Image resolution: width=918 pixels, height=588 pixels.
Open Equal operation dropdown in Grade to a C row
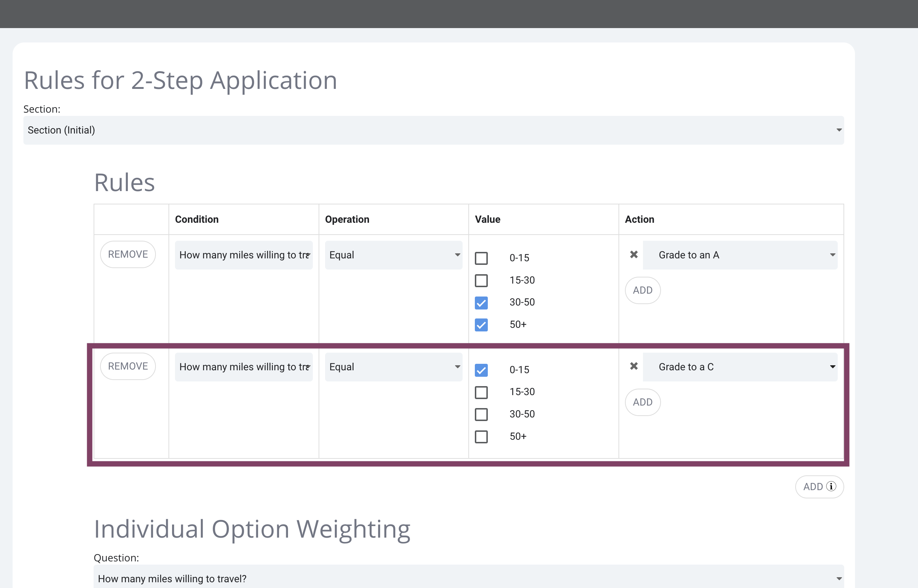click(x=394, y=367)
